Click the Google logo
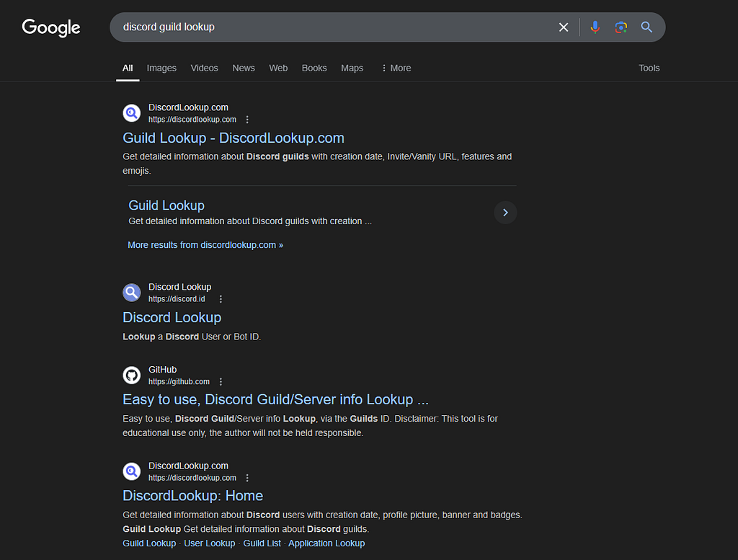 click(x=51, y=28)
